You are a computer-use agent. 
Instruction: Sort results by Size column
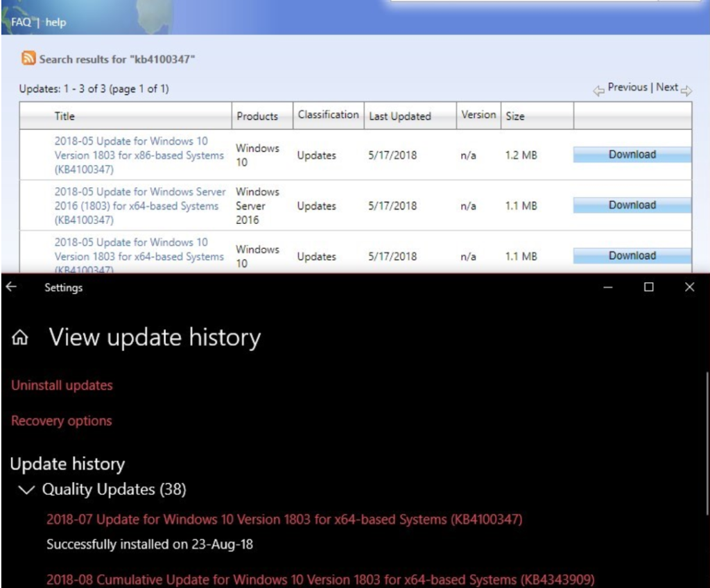pos(514,116)
